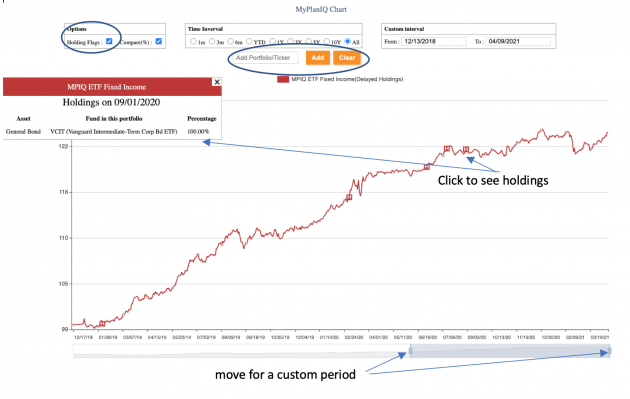The height and width of the screenshot is (399, 630).
Task: Click the Add Portfolio/Ticker input field
Action: (266, 58)
